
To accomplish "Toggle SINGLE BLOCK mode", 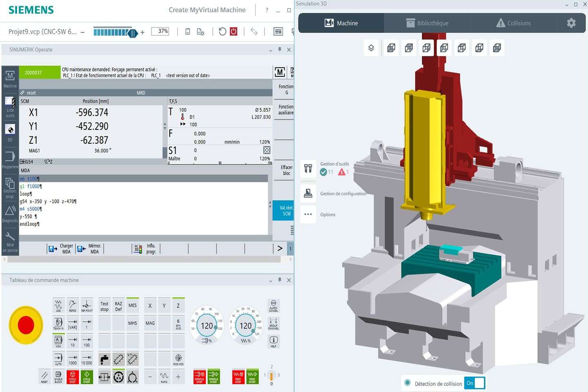I will pyautogui.click(x=58, y=376).
